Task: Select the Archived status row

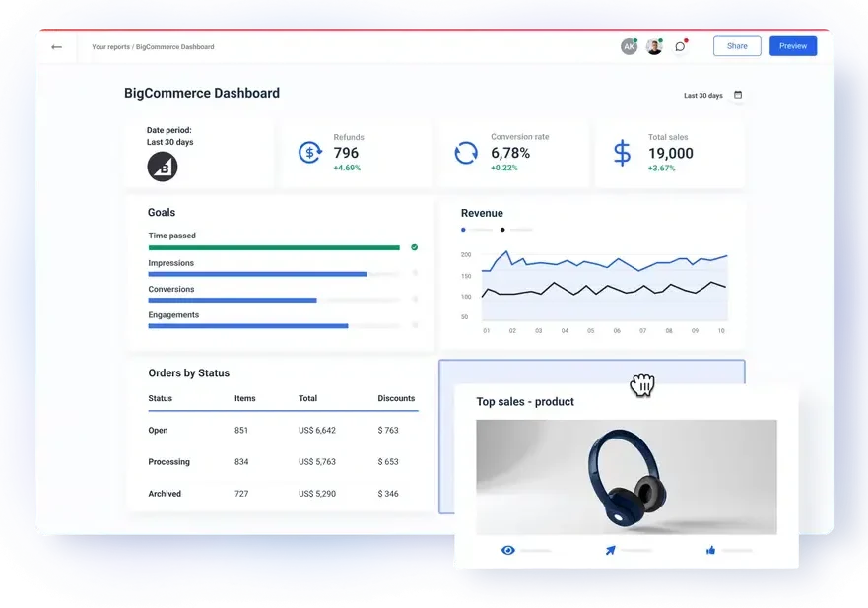Action: tap(283, 494)
